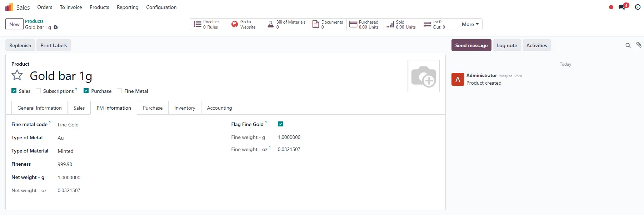Show Fine weight oz help tooltip

(270, 147)
